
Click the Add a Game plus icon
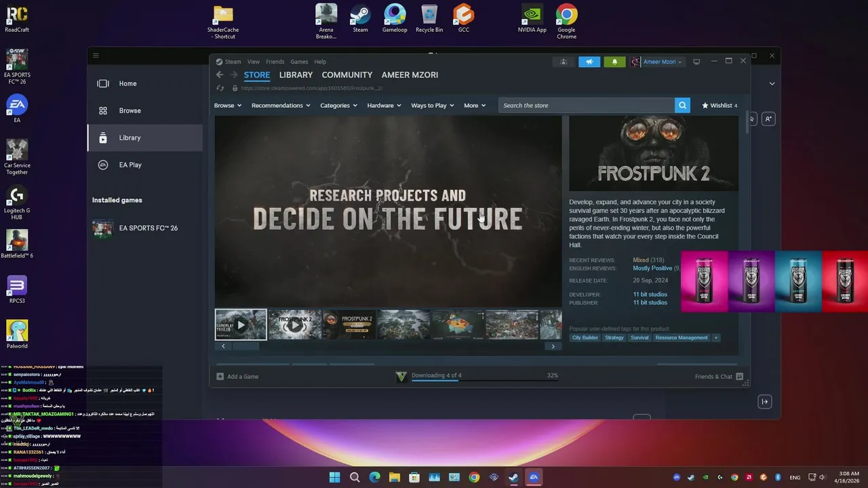pos(220,376)
